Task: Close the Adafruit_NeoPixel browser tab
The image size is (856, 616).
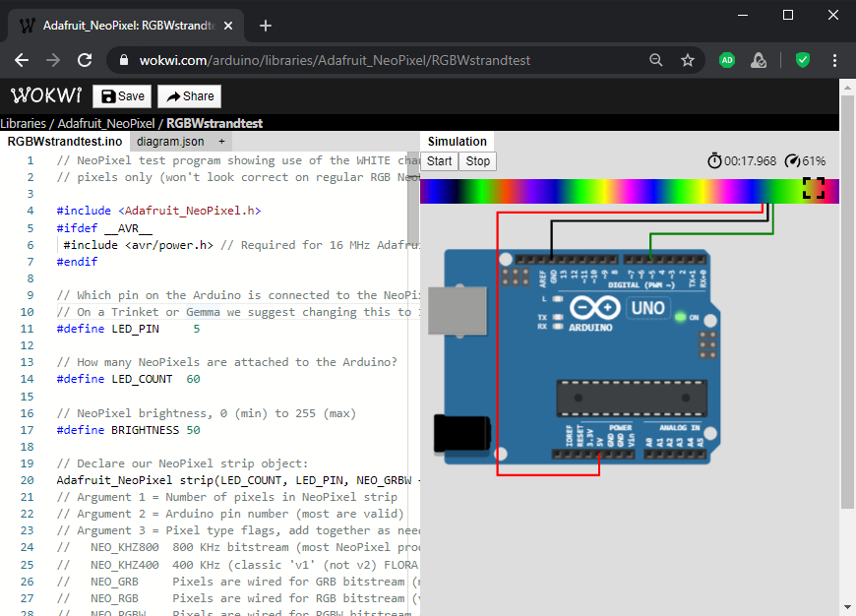Action: tap(228, 26)
